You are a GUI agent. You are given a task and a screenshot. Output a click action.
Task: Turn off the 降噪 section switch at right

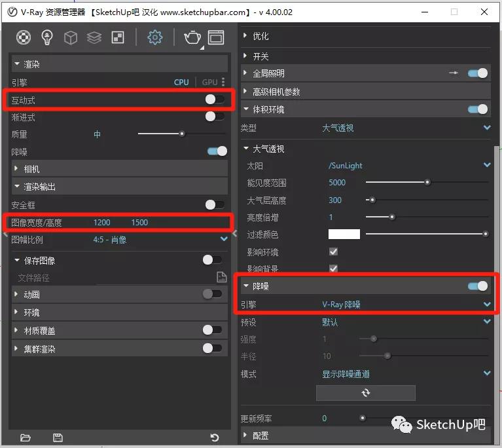click(x=478, y=286)
